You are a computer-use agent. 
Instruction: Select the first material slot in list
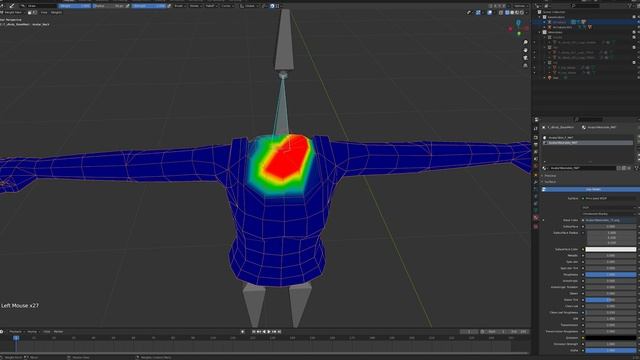[x=588, y=138]
